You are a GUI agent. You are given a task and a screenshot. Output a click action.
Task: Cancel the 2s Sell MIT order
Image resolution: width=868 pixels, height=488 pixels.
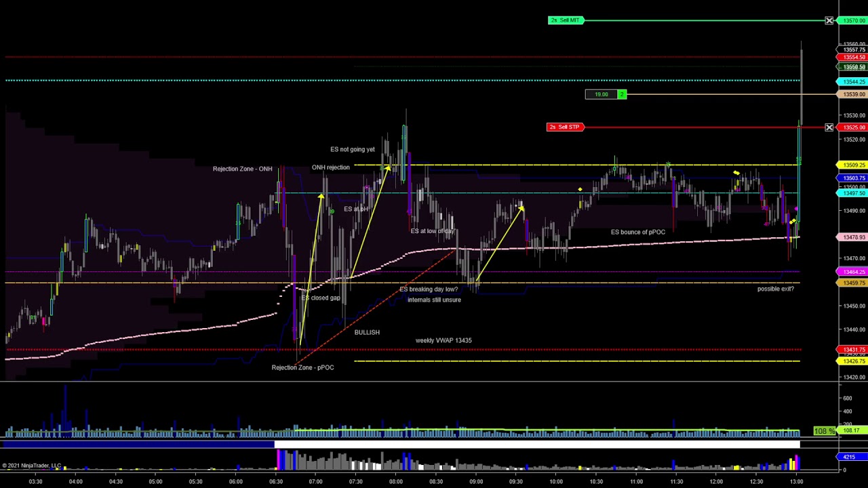(x=829, y=21)
